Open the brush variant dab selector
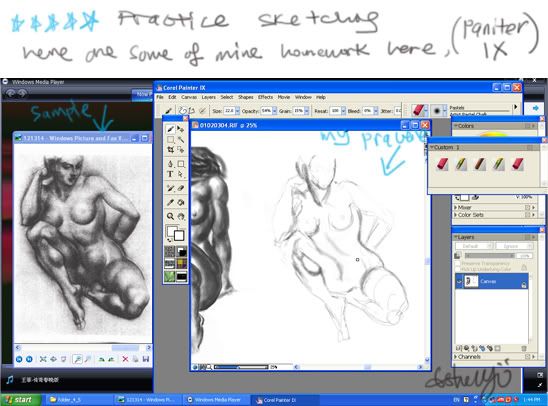Screen dimensions: 548x406 tap(438, 111)
